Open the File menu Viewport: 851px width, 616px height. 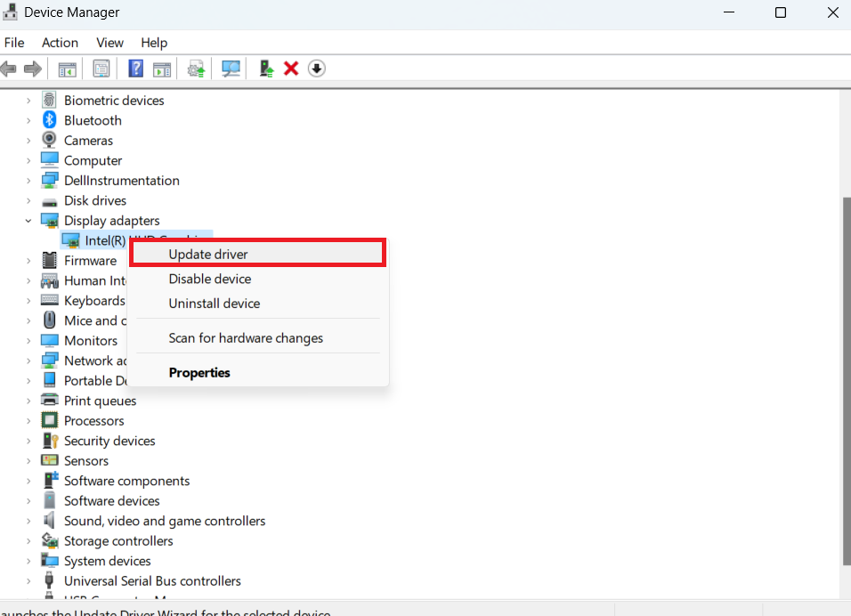[x=14, y=43]
